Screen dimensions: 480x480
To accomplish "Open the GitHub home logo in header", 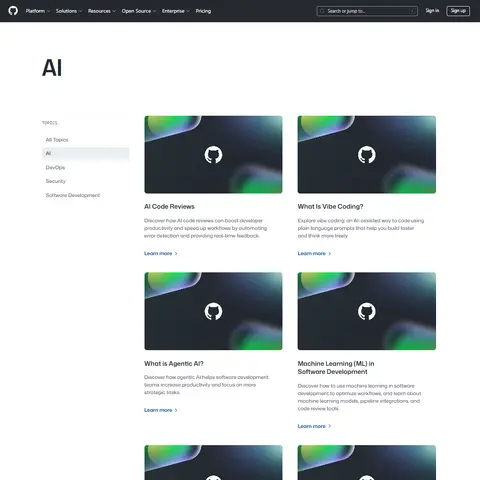I will click(x=13, y=11).
